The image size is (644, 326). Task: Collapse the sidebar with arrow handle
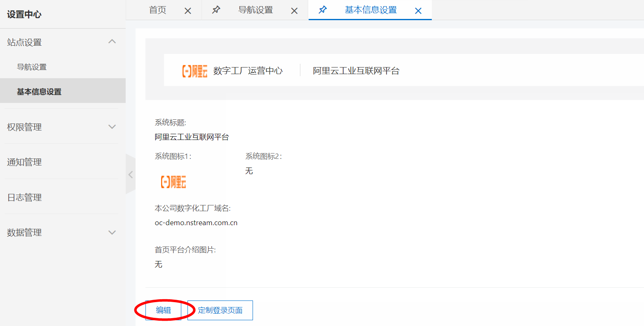[x=131, y=174]
